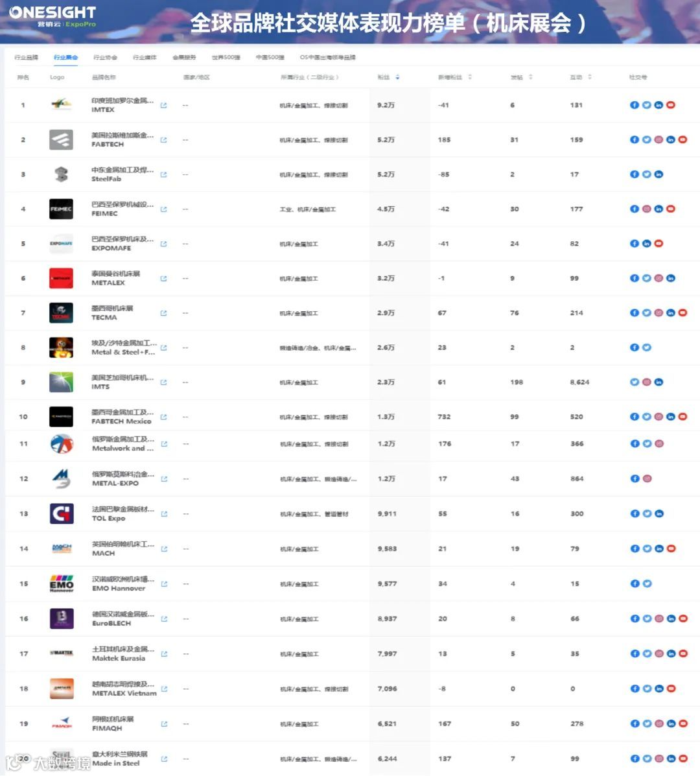Sort by 互动 column arrow
The width and height of the screenshot is (700, 776).
pyautogui.click(x=590, y=77)
